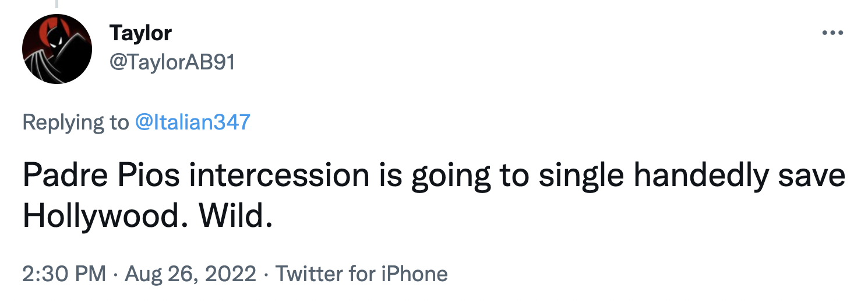The width and height of the screenshot is (868, 301).
Task: Click the display name Taylor
Action: pos(140,33)
